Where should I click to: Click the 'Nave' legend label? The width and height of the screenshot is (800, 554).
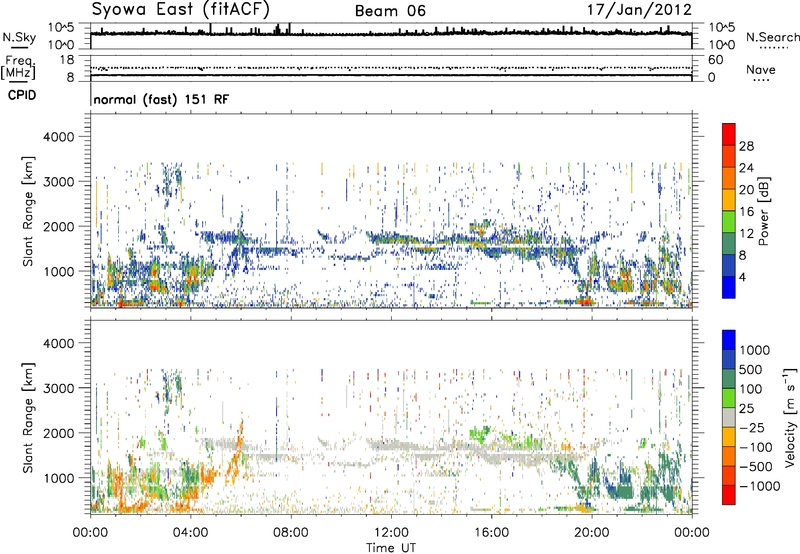761,69
